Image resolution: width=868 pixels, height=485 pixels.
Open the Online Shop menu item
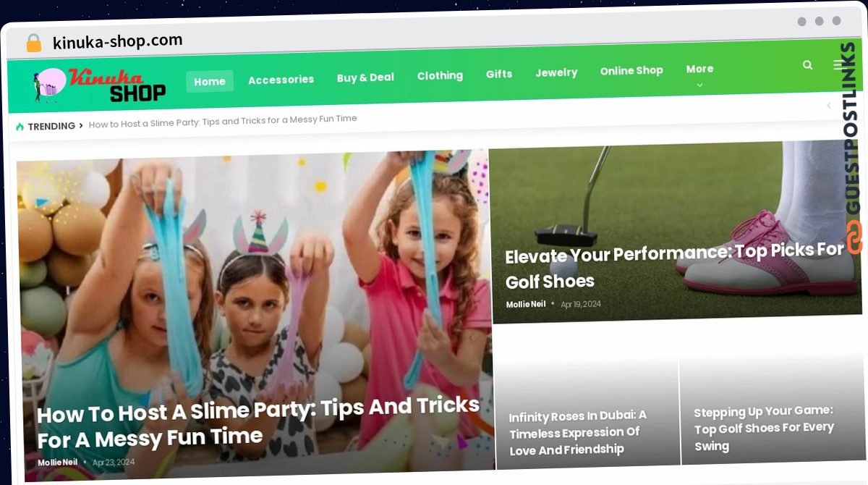pos(631,70)
